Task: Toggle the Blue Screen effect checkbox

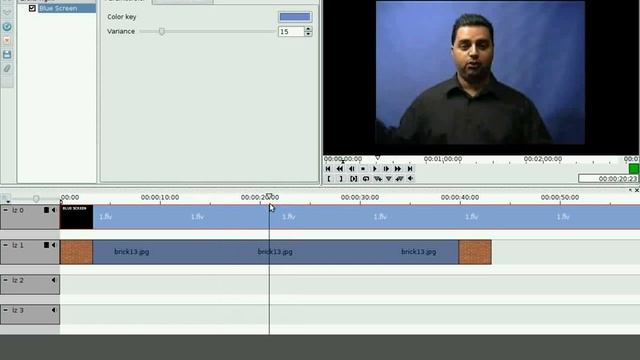Action: coord(32,8)
